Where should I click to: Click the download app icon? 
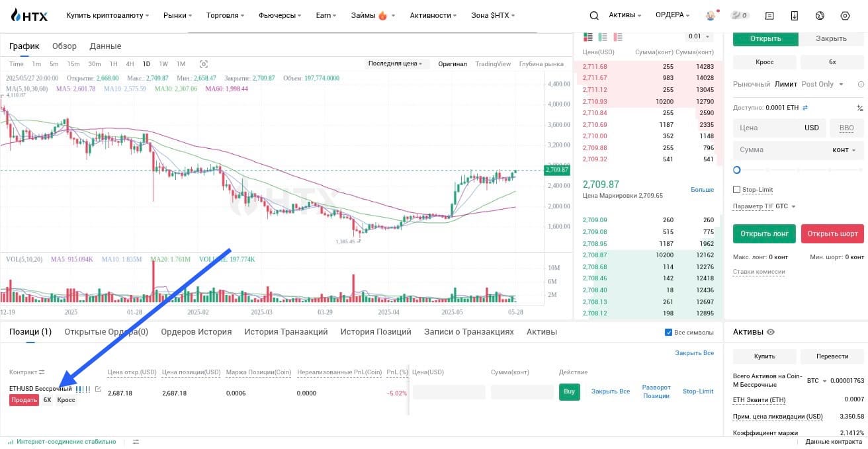pos(795,15)
